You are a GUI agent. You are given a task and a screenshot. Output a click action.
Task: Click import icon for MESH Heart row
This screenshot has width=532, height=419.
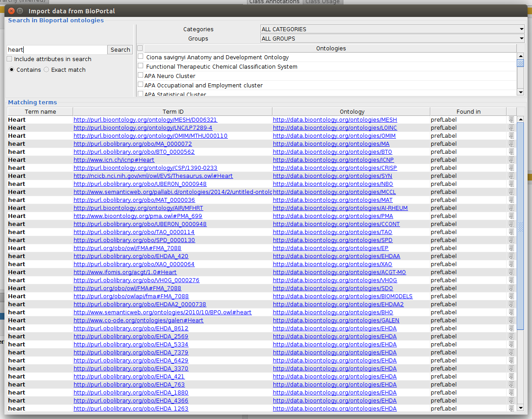(511, 120)
